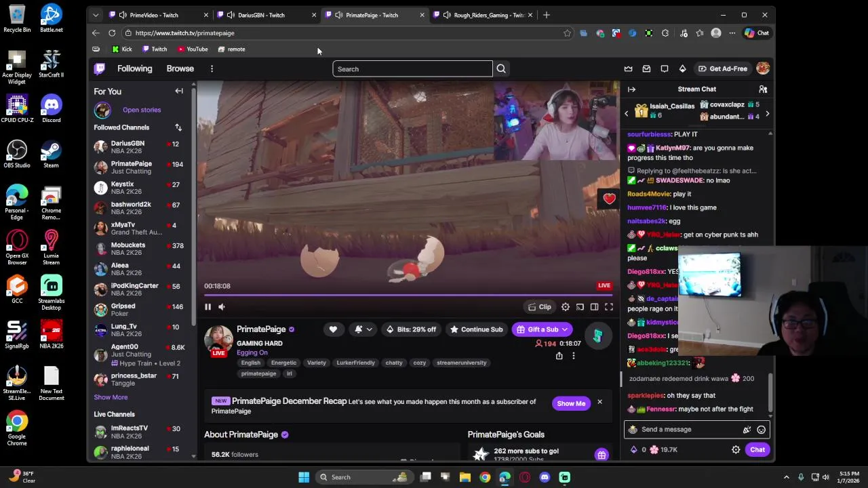Go to next gift leaderboard page
Viewport: 868px width, 488px height.
pos(767,114)
